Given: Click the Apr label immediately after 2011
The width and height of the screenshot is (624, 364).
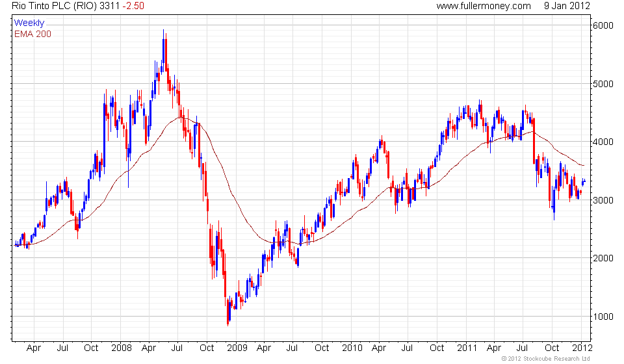Looking at the screenshot, I should (x=494, y=348).
